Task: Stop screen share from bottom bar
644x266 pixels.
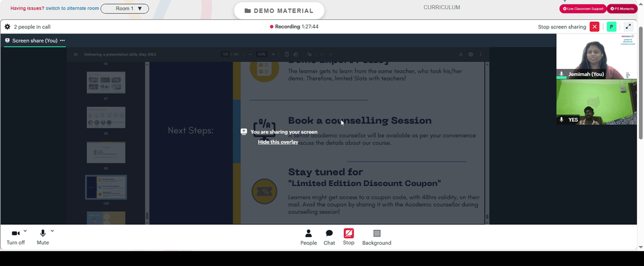Action: [x=348, y=237]
